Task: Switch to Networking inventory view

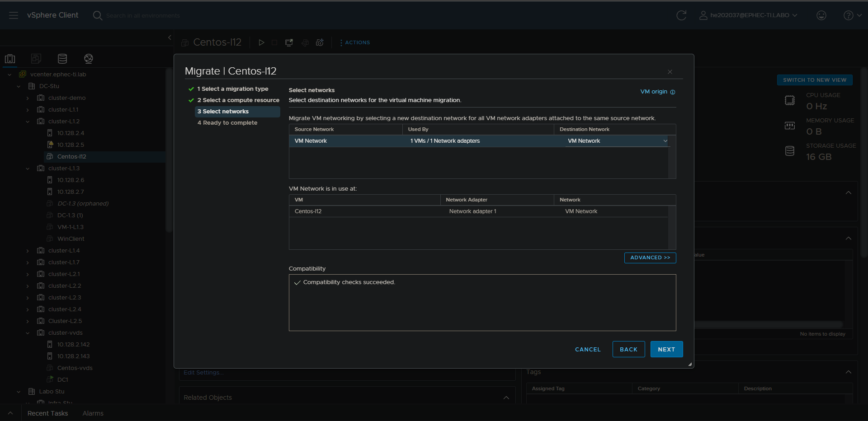Action: point(89,59)
